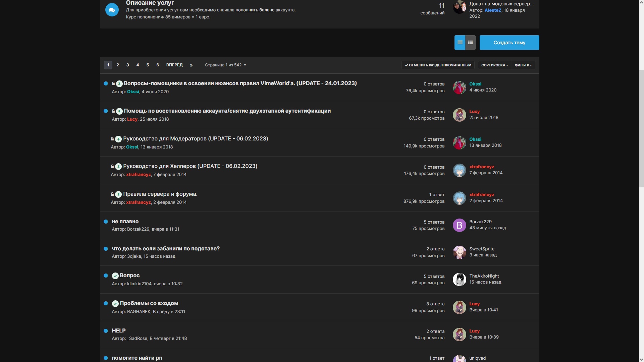This screenshot has height=362, width=644.
Task: Click the 'Создать тему' button
Action: pyautogui.click(x=509, y=43)
